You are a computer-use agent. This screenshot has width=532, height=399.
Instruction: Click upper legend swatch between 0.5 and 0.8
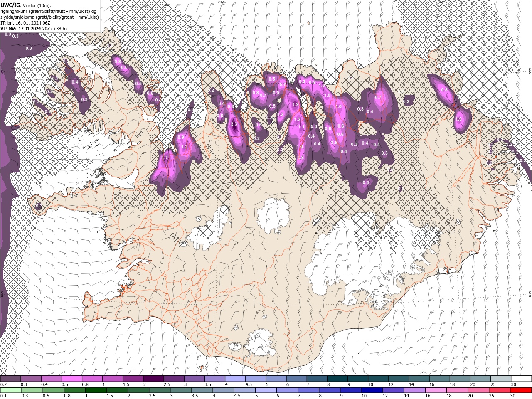(x=72, y=379)
